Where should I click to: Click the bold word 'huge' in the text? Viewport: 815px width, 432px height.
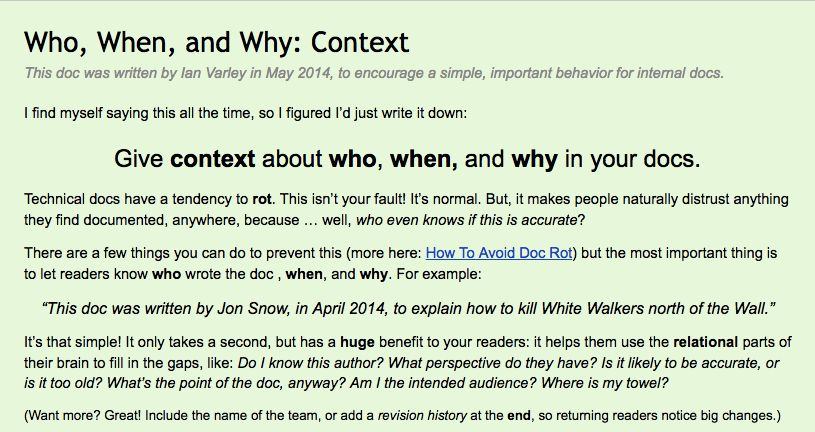coord(357,342)
